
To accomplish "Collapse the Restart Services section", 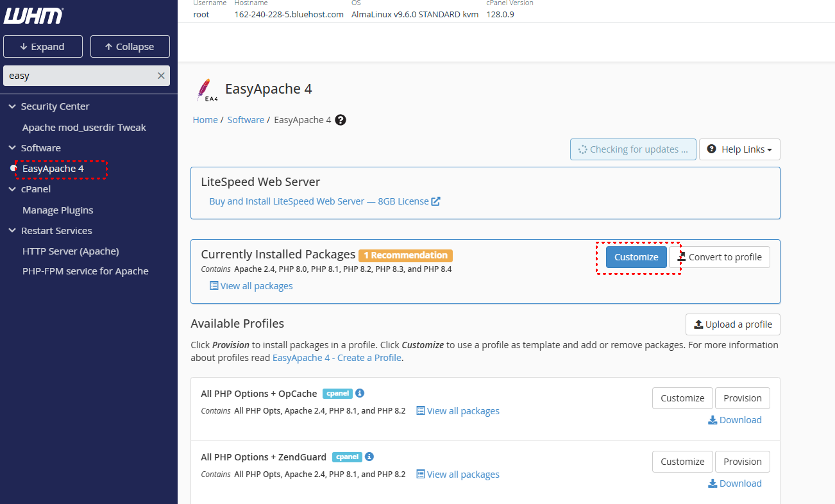I will click(x=12, y=231).
